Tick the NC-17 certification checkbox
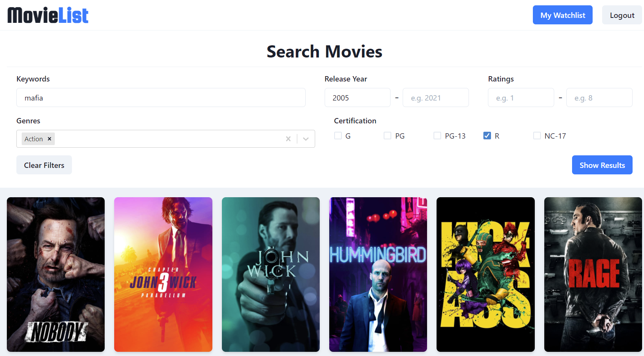The height and width of the screenshot is (356, 644). [537, 136]
